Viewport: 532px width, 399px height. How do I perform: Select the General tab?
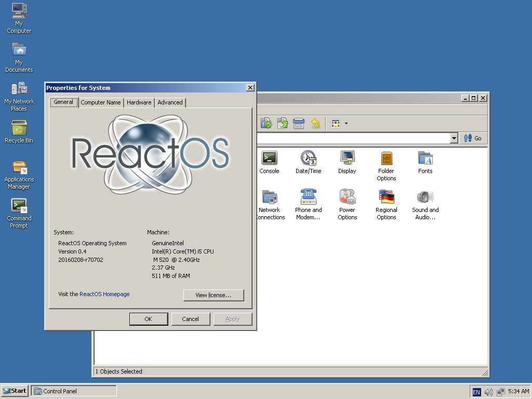tap(63, 102)
